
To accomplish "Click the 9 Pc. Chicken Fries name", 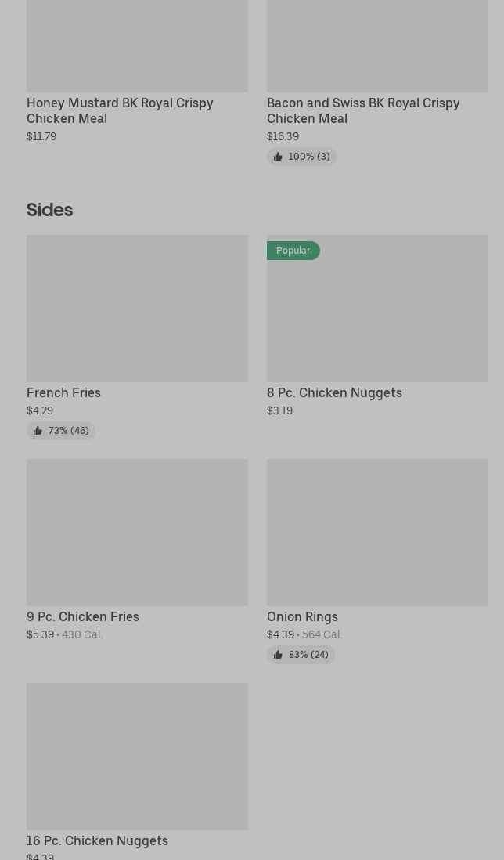I will (83, 616).
